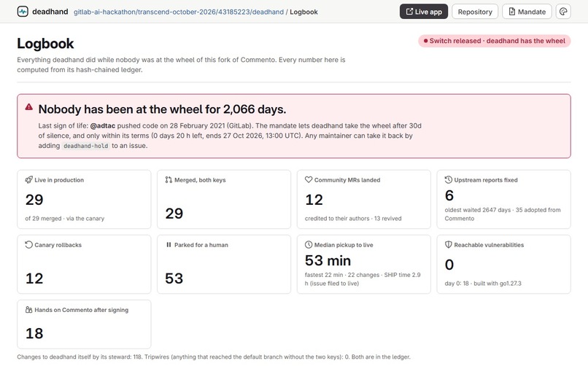The width and height of the screenshot is (588, 366).
Task: Click history icon on Upstream reports fixed card
Action: click(449, 180)
